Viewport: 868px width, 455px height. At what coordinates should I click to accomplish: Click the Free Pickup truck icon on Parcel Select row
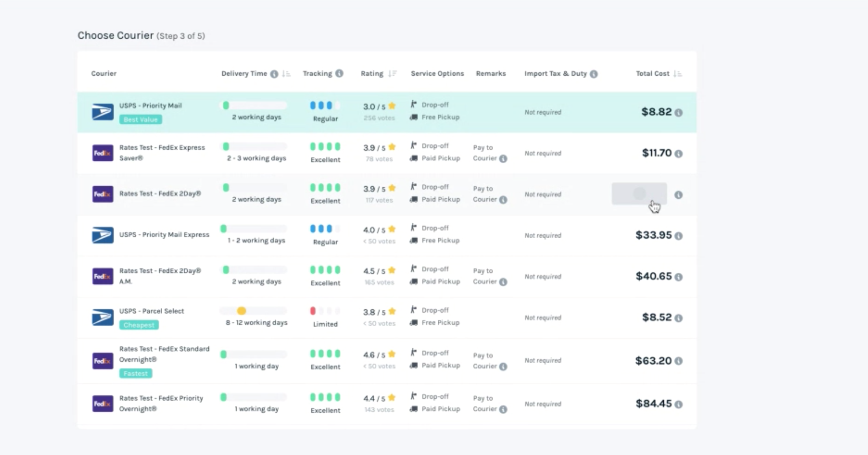413,323
